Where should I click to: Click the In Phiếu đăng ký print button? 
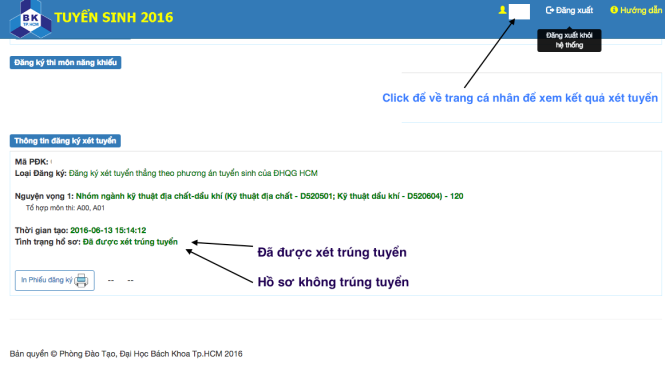pos(55,280)
